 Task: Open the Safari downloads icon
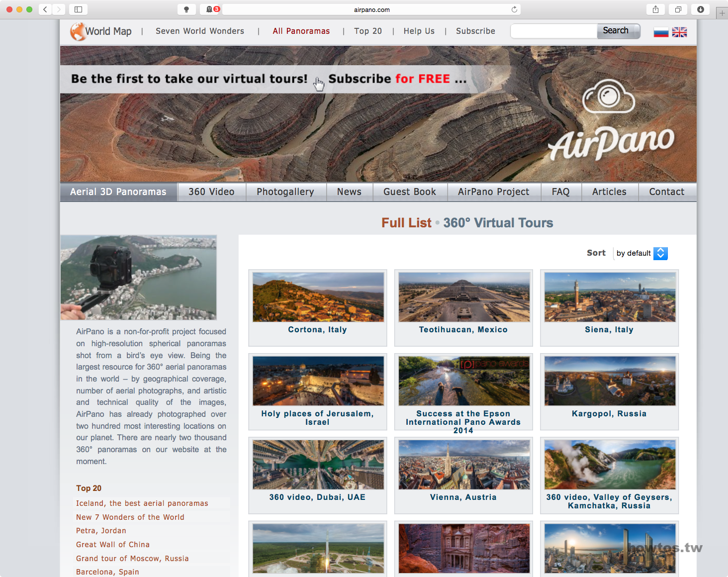[x=700, y=9]
